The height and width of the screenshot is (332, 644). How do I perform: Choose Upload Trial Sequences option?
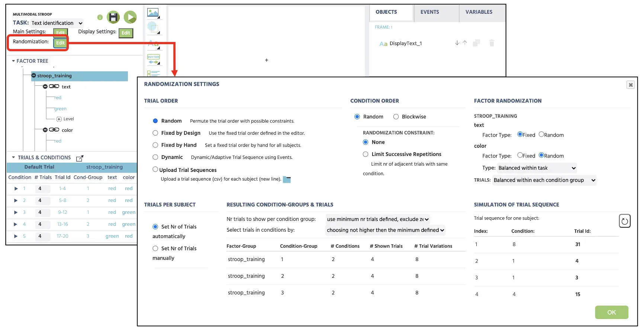pyautogui.click(x=155, y=169)
